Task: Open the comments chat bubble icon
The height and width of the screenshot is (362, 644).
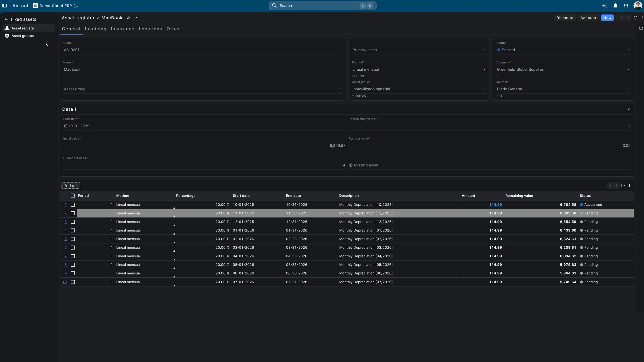Action: (641, 28)
